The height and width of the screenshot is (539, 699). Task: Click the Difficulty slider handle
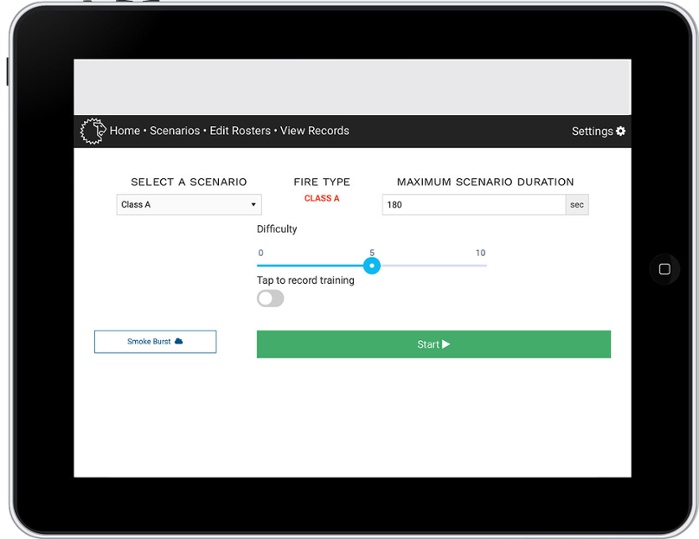click(x=372, y=266)
